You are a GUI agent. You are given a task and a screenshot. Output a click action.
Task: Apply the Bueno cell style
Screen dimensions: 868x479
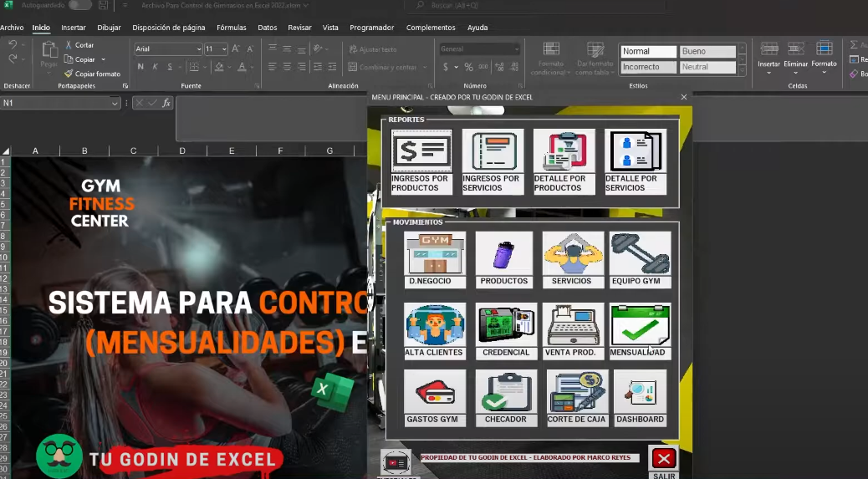click(x=707, y=52)
